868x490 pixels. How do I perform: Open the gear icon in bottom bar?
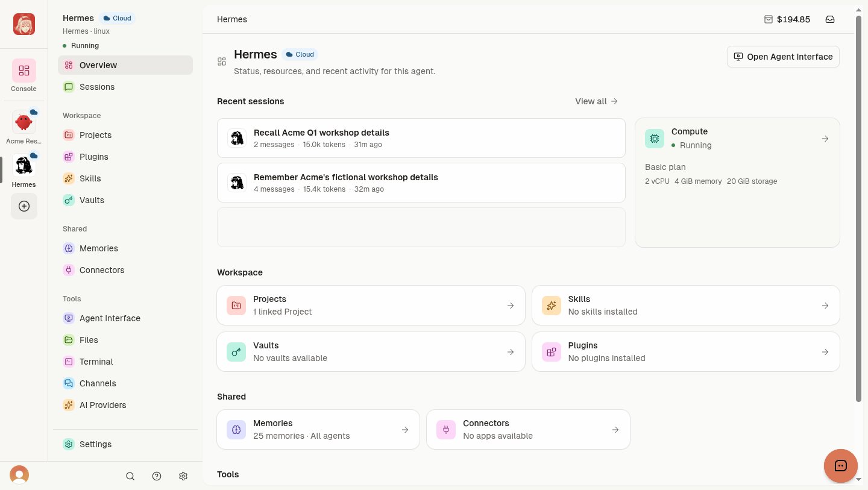183,476
